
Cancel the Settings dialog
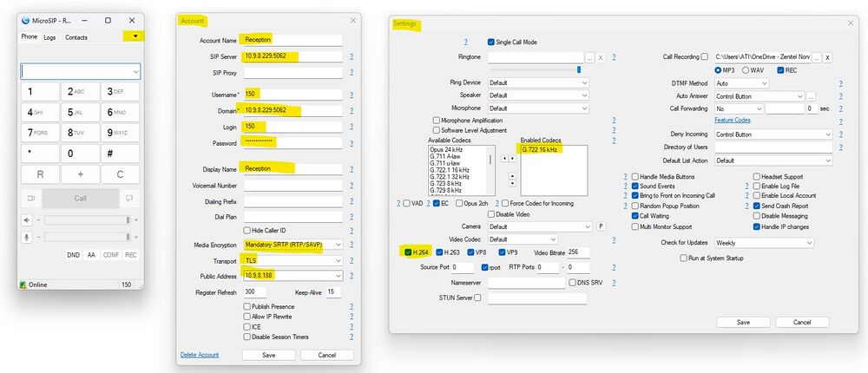(x=802, y=322)
